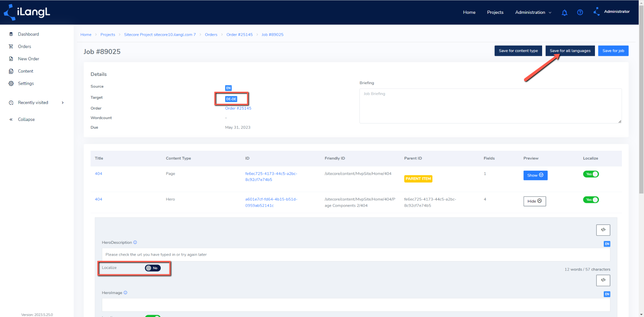
Task: Click the Sitecore Project breadcrumb link
Action: pos(160,35)
